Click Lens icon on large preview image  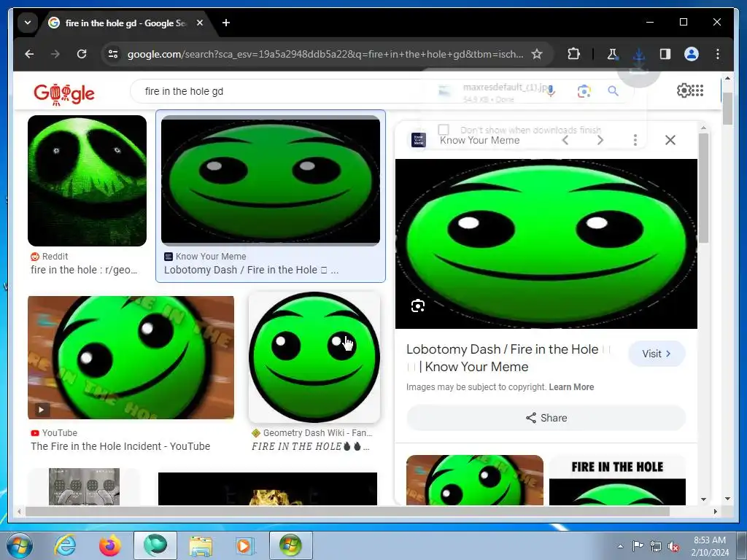[x=418, y=306]
